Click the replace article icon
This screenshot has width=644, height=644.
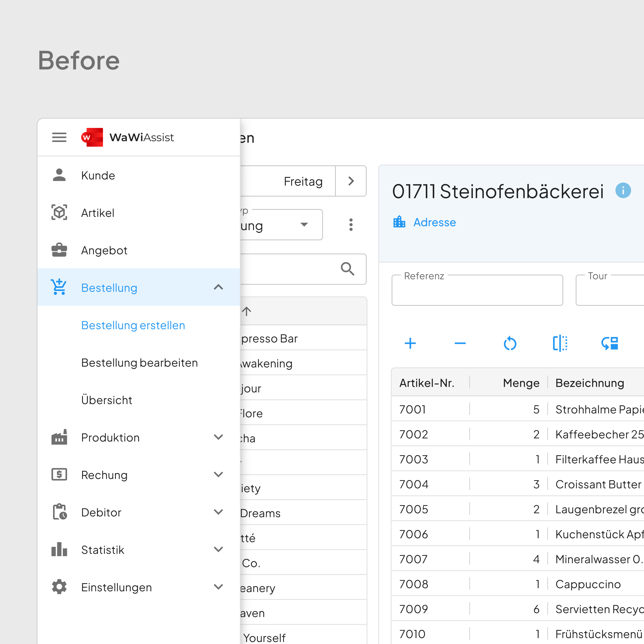click(610, 343)
